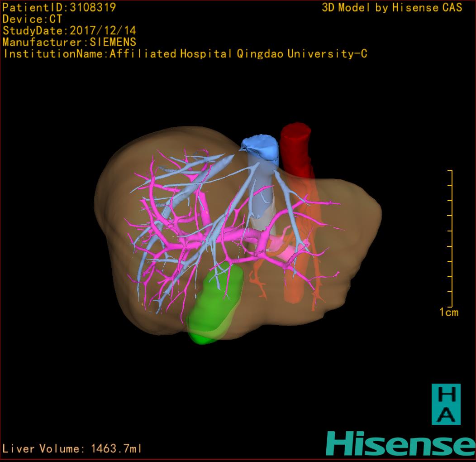476x462 pixels.
Task: Click the Hisense brand logo
Action: [401, 443]
